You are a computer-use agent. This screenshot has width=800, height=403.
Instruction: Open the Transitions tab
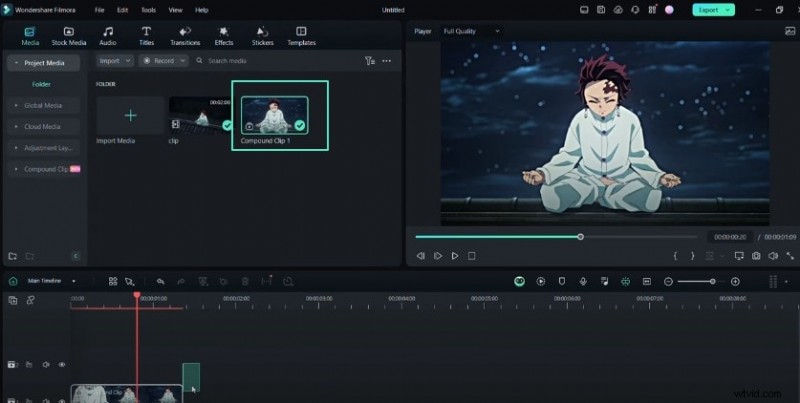(185, 36)
